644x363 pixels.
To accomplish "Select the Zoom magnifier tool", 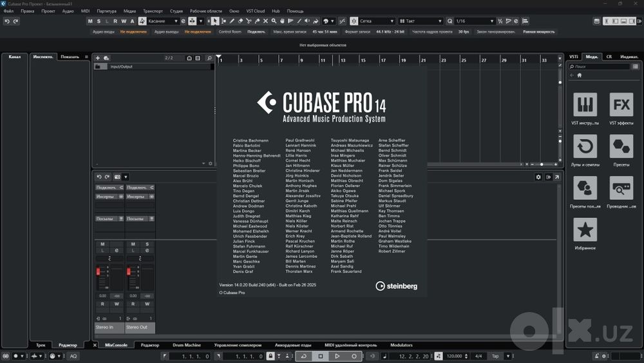I will point(274,21).
